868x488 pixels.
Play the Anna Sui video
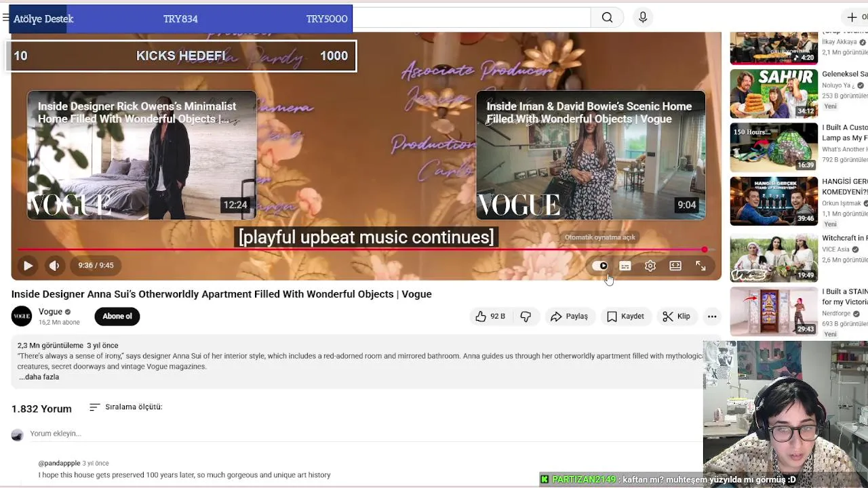click(x=28, y=266)
